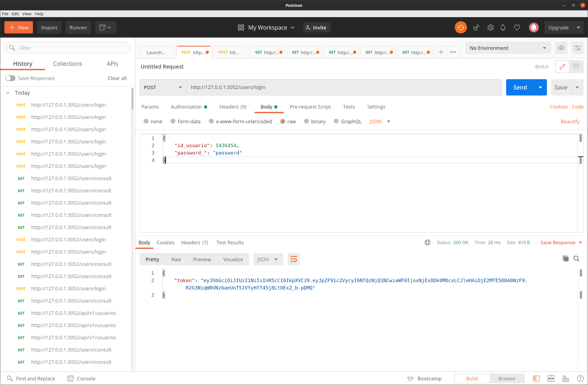The width and height of the screenshot is (588, 385).
Task: Select the x-www-form-urlencoded body type
Action: [211, 121]
